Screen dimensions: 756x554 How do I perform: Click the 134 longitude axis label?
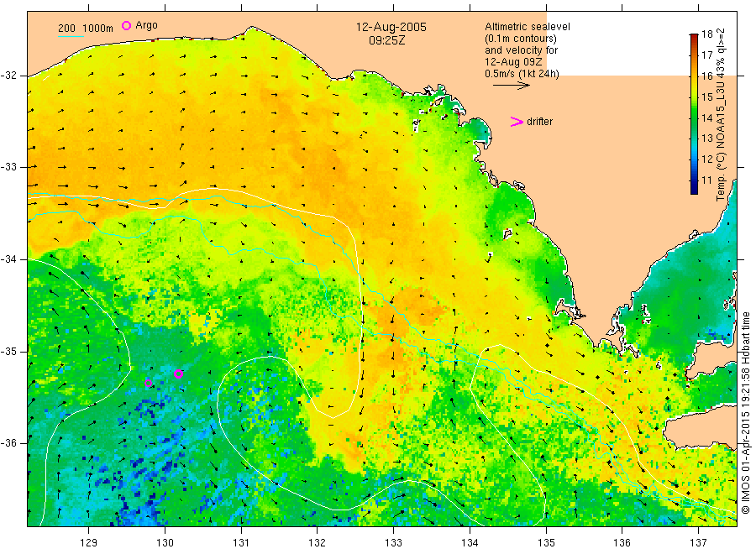(470, 543)
